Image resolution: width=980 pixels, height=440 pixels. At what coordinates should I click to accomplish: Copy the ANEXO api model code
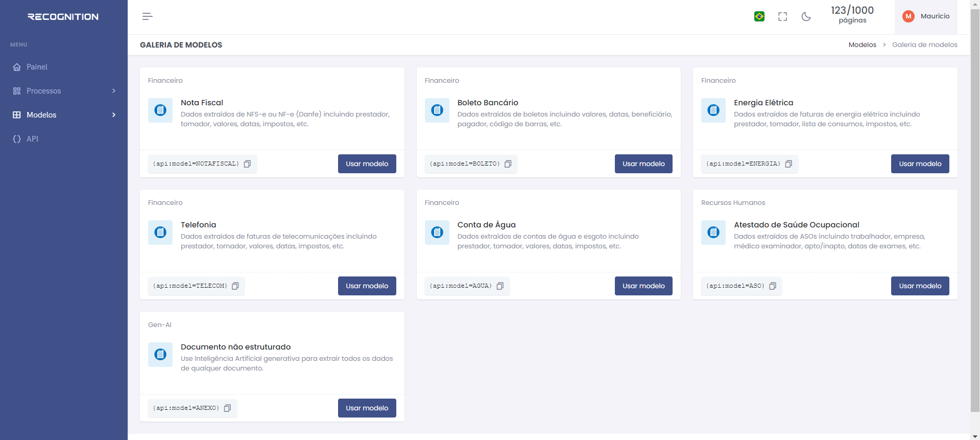coord(227,408)
